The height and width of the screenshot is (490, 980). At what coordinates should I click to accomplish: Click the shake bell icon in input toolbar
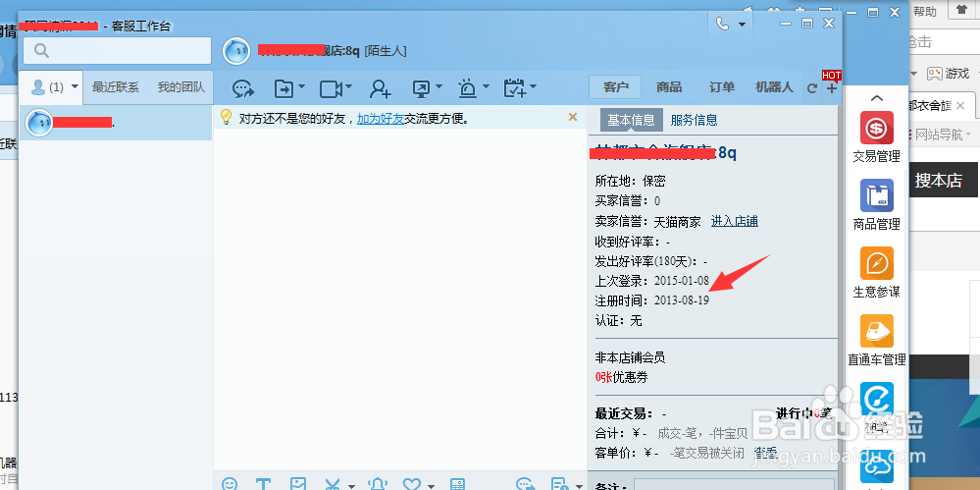pyautogui.click(x=377, y=484)
